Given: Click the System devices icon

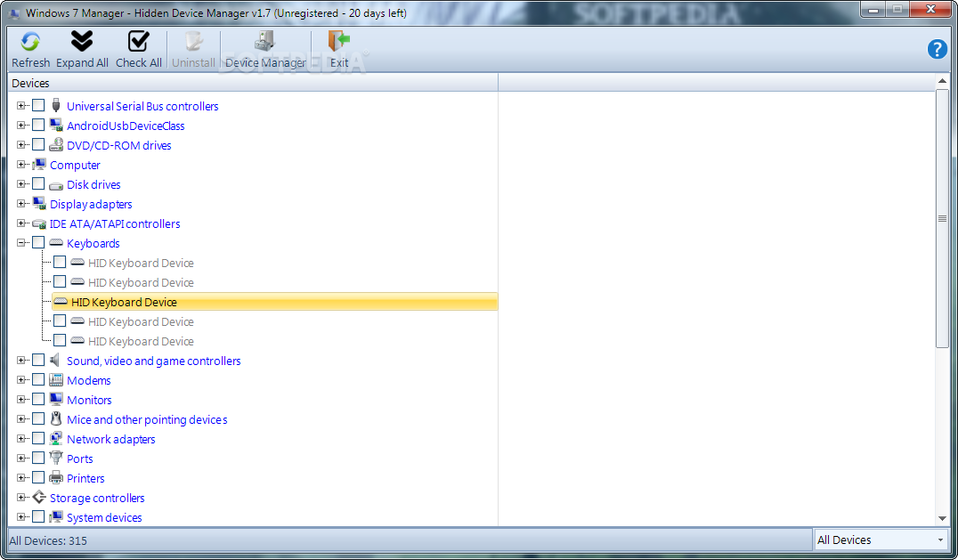Looking at the screenshot, I should tap(56, 516).
